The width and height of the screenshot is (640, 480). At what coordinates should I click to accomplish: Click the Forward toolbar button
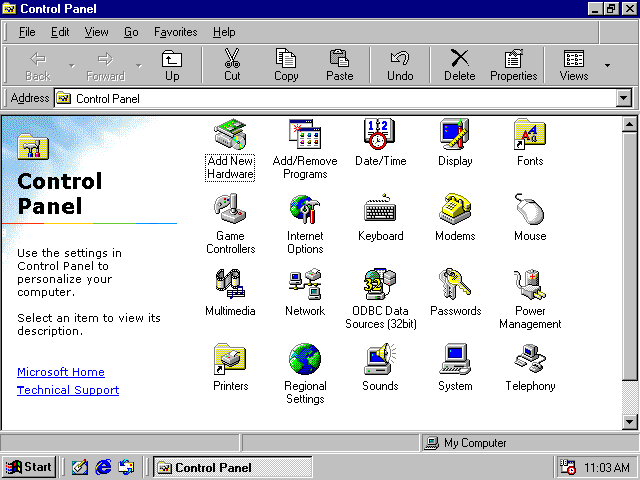pos(105,65)
